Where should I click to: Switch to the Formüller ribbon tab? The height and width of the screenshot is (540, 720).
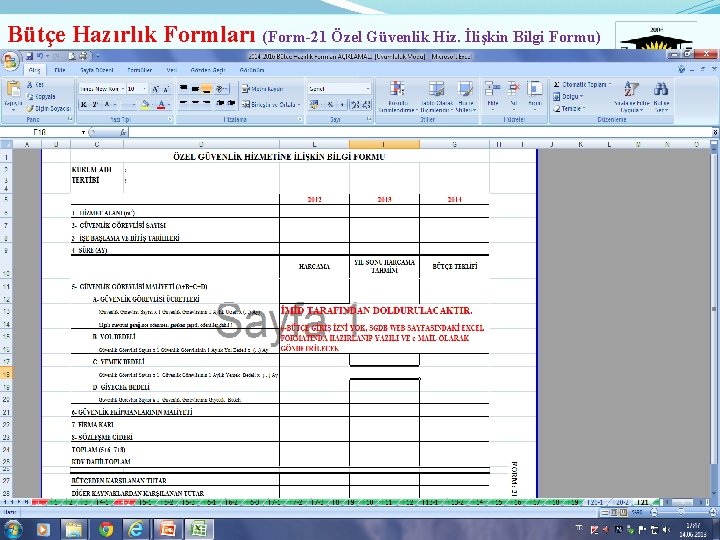click(140, 70)
